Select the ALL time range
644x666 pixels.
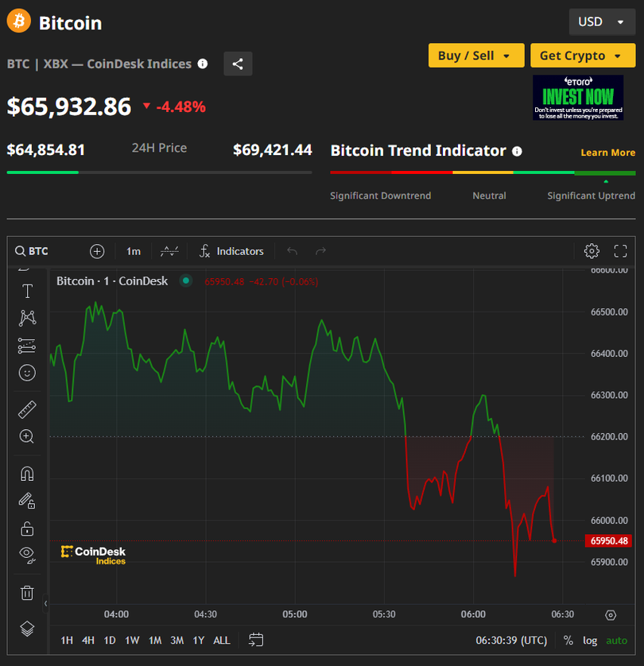click(222, 641)
